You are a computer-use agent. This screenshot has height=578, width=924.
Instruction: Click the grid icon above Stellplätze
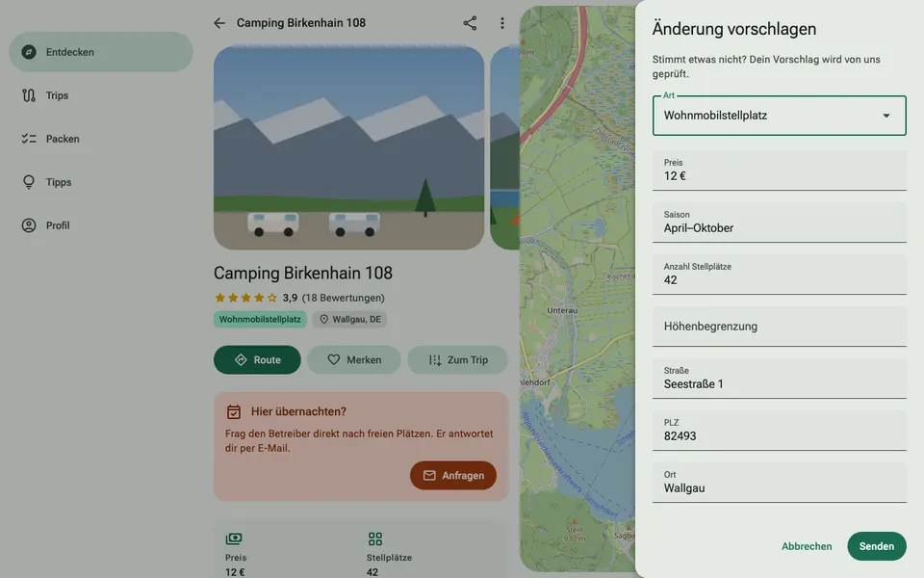coord(374,539)
